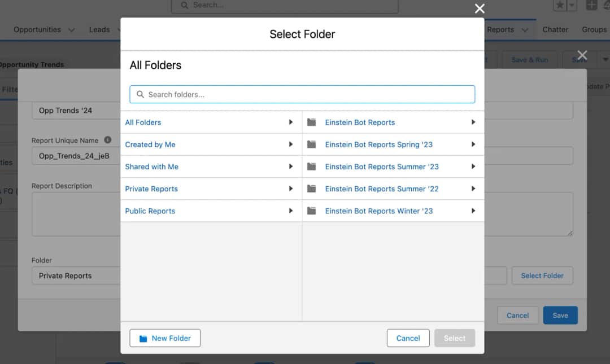The width and height of the screenshot is (610, 364).
Task: Click Save in the report dialog
Action: click(x=560, y=315)
